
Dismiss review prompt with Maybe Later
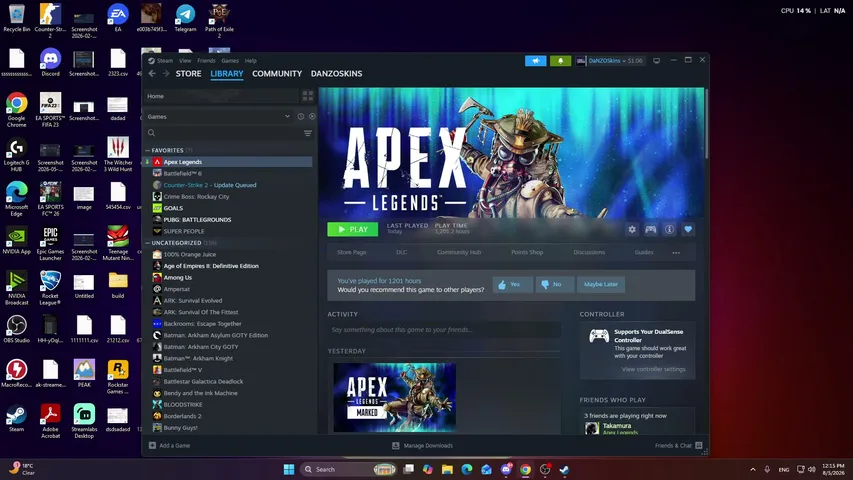(601, 284)
